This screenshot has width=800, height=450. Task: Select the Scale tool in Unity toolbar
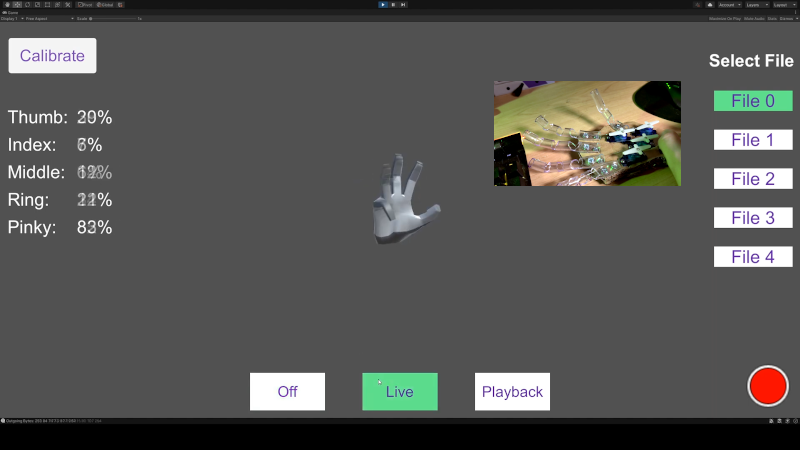click(36, 5)
